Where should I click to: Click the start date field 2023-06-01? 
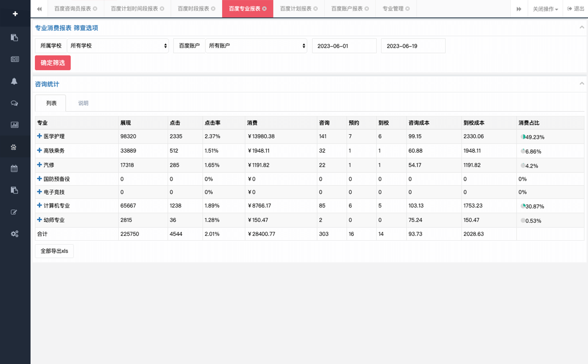coord(344,46)
